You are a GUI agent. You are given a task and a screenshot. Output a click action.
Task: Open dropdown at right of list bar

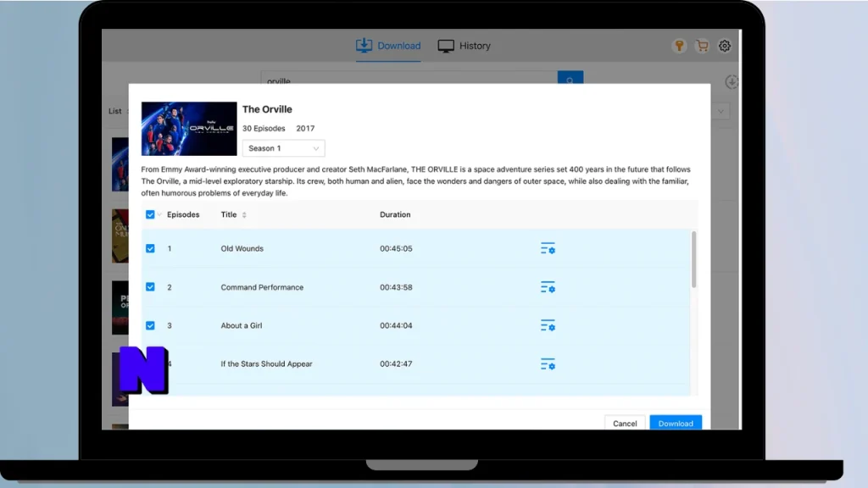click(721, 111)
